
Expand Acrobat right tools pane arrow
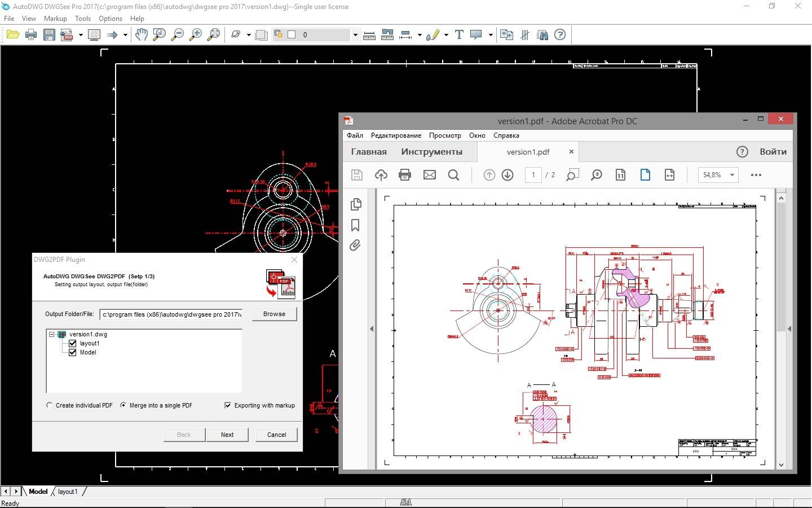pyautogui.click(x=789, y=329)
